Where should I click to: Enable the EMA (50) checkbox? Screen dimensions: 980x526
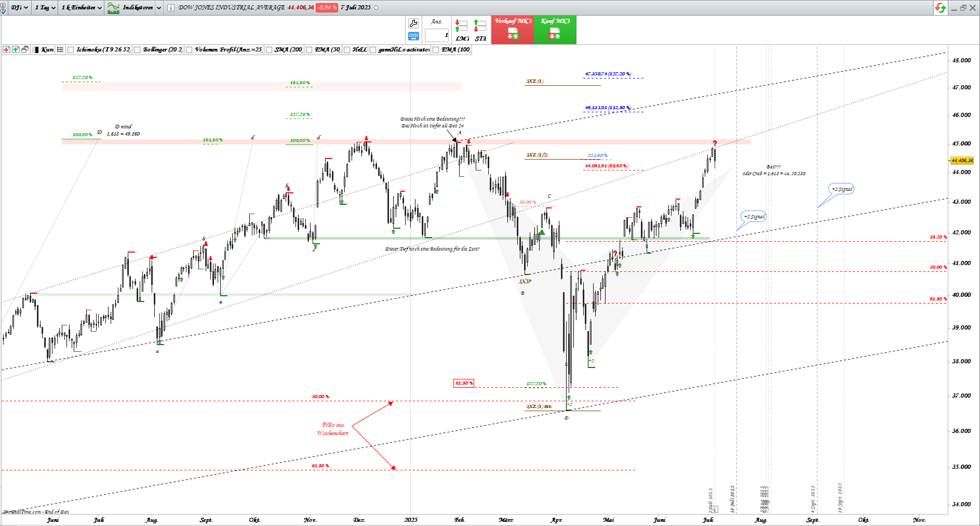(x=310, y=50)
